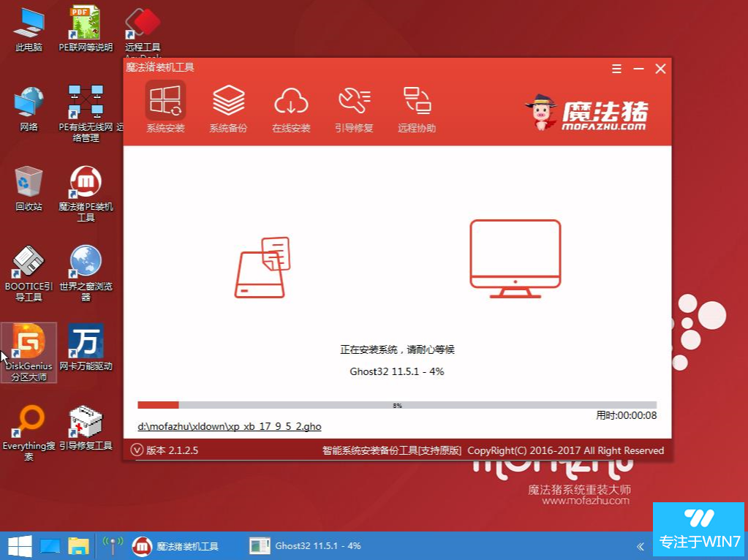Click the installation progress bar
Viewport: 748px width, 560px height.
pyautogui.click(x=397, y=406)
